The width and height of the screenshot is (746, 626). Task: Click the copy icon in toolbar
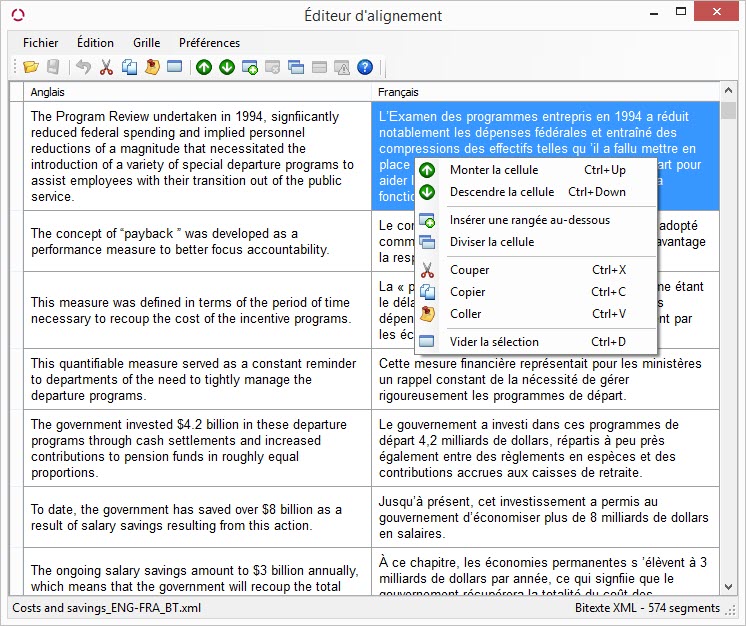coord(129,67)
